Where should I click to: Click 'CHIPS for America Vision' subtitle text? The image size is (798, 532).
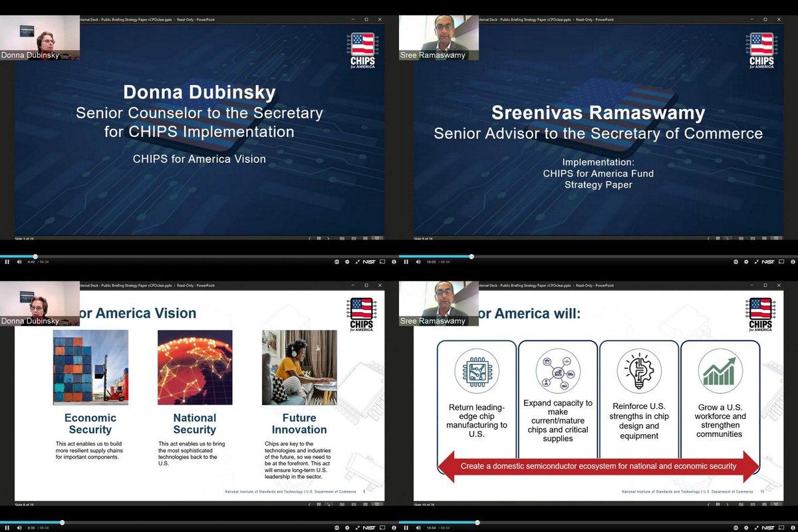click(199, 159)
